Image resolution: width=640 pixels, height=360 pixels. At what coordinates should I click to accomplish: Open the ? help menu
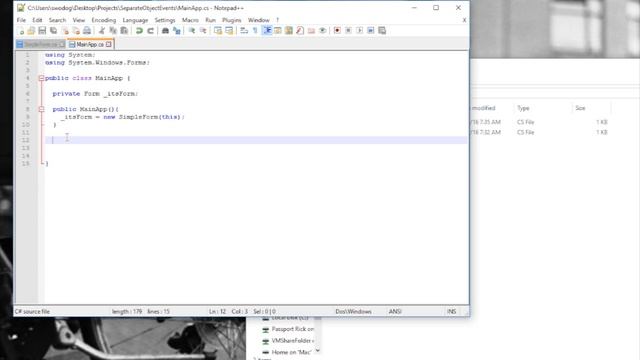pos(278,20)
